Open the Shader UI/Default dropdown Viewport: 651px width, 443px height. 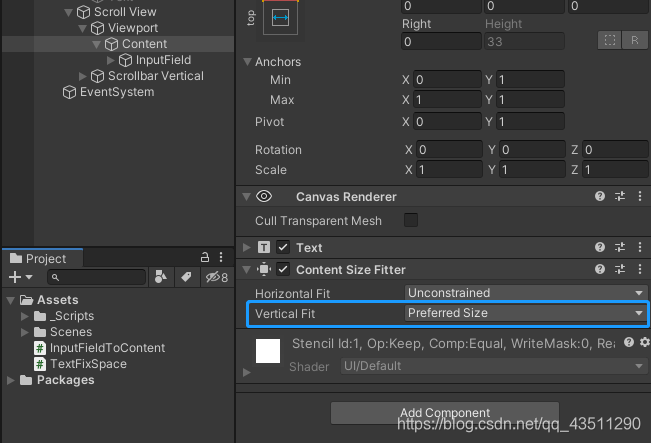click(494, 366)
